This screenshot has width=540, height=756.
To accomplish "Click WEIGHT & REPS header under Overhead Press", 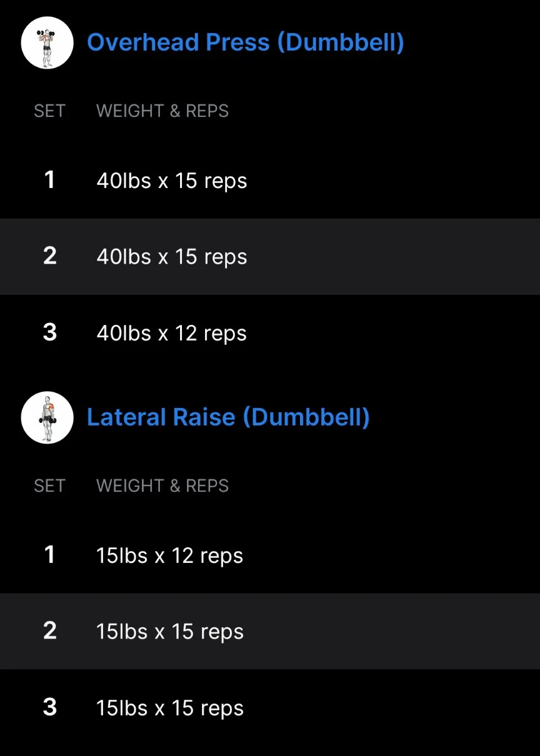I will click(162, 111).
